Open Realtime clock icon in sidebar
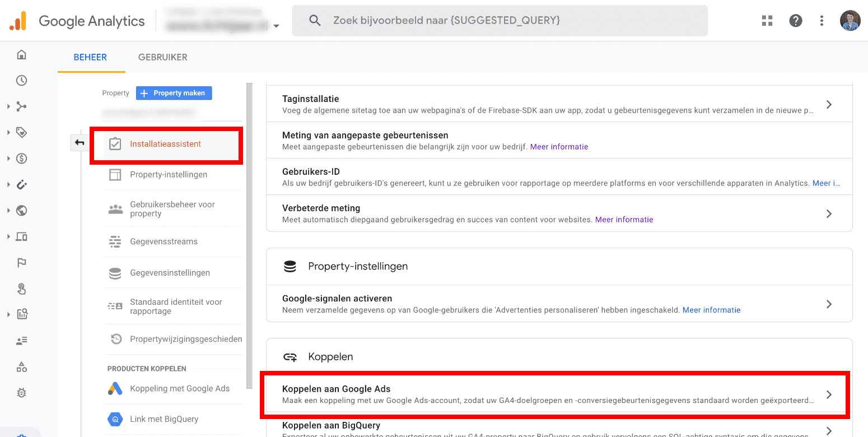Image resolution: width=868 pixels, height=437 pixels. coord(21,81)
